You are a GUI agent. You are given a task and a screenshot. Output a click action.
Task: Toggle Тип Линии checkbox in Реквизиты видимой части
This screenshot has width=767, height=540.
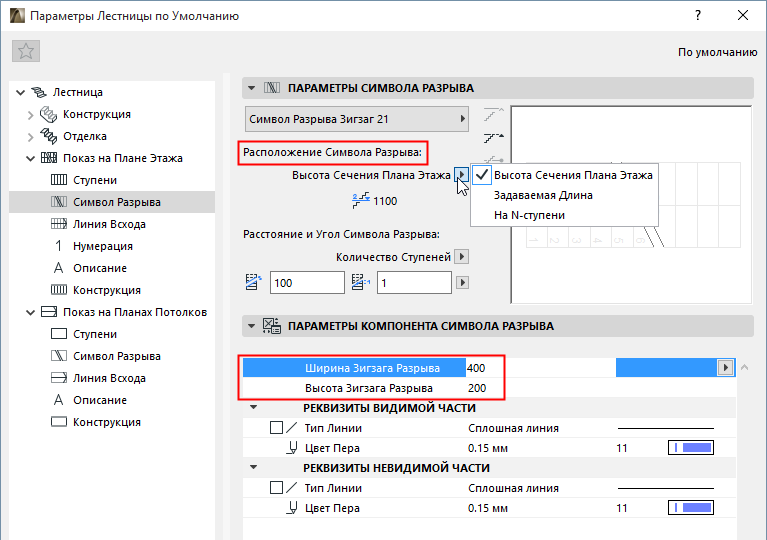click(x=276, y=428)
